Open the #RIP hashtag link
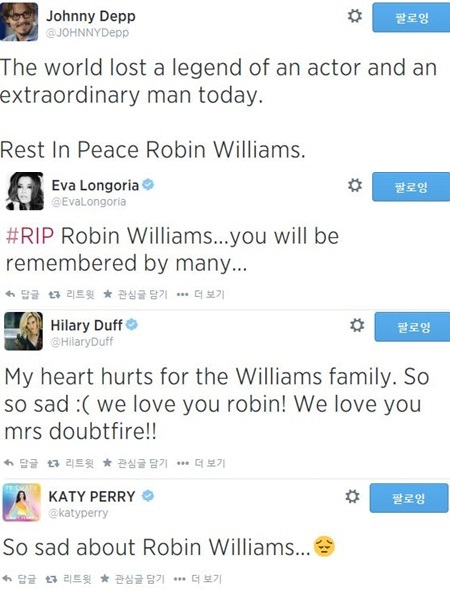Image resolution: width=450 pixels, height=594 pixels. tap(30, 236)
